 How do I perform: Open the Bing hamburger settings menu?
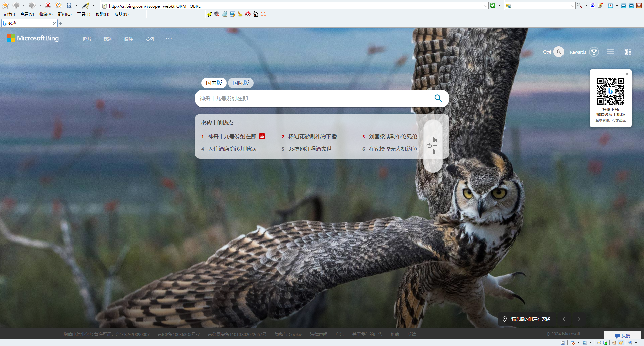611,52
